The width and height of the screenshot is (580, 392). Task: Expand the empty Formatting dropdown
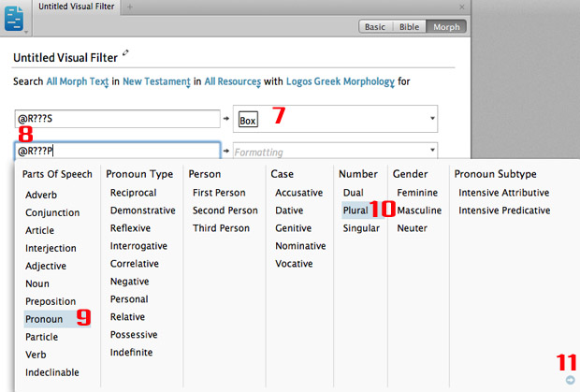click(431, 151)
